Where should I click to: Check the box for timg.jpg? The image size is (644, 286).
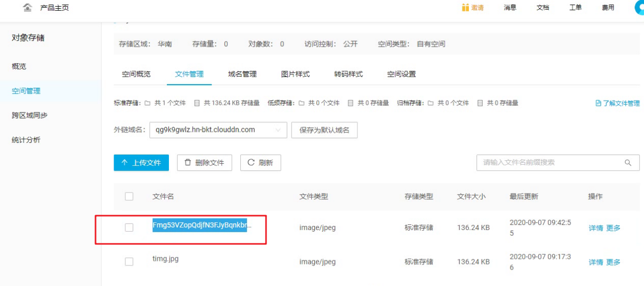(129, 262)
